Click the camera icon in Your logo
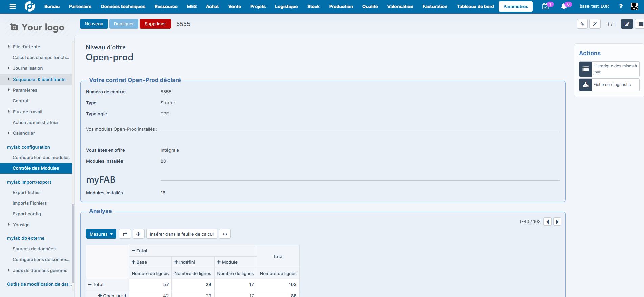644x297 pixels. pyautogui.click(x=14, y=27)
